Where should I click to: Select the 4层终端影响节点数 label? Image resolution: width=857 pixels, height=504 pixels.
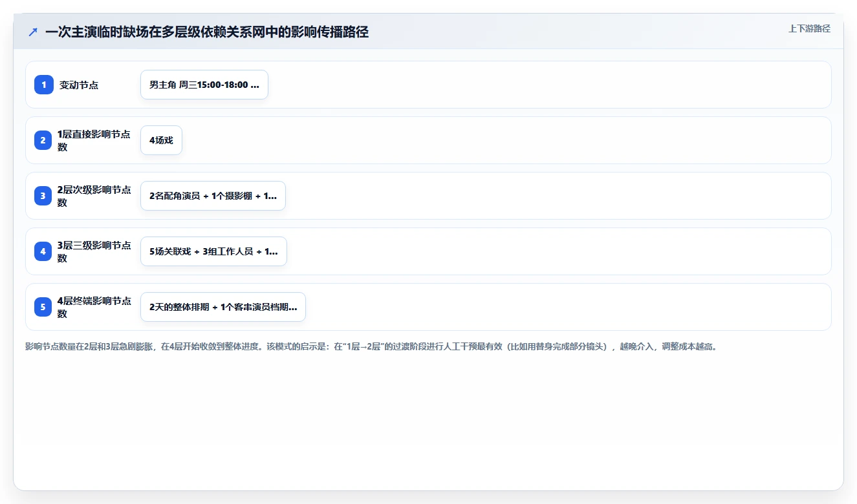(x=94, y=307)
